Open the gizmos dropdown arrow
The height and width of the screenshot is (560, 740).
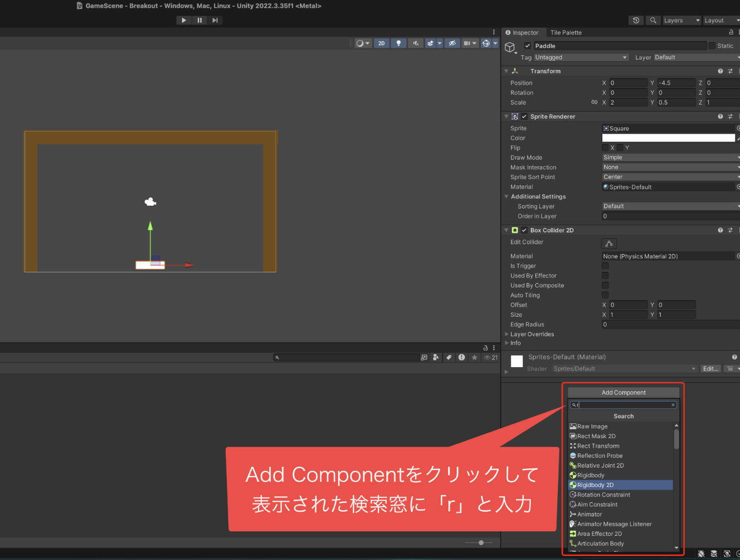pos(495,43)
